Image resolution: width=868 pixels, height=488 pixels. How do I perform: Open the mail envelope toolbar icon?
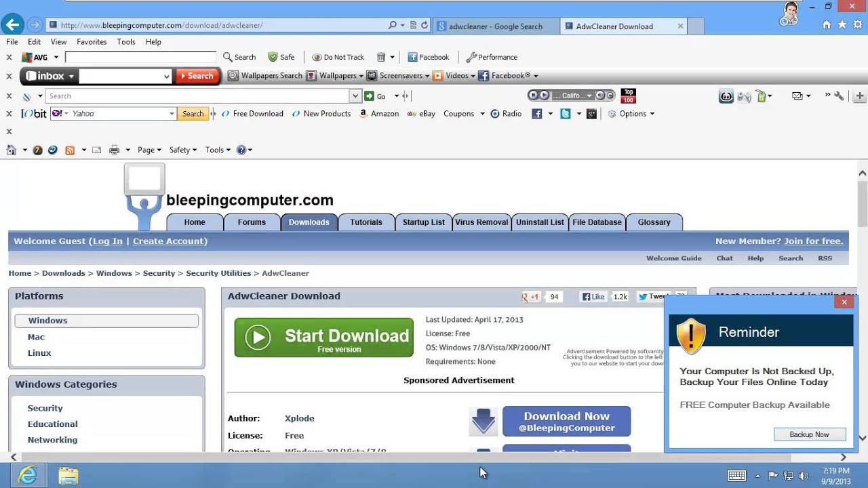(x=797, y=96)
